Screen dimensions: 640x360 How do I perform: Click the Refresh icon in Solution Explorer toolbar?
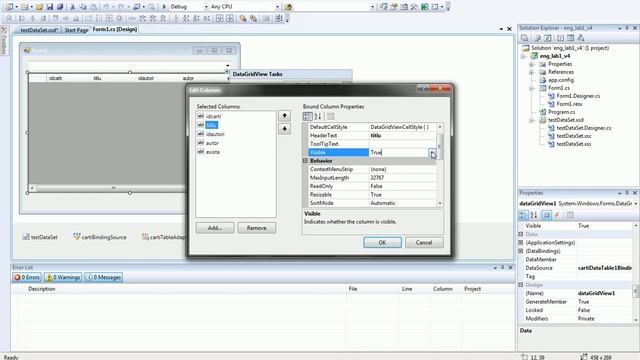pos(548,38)
